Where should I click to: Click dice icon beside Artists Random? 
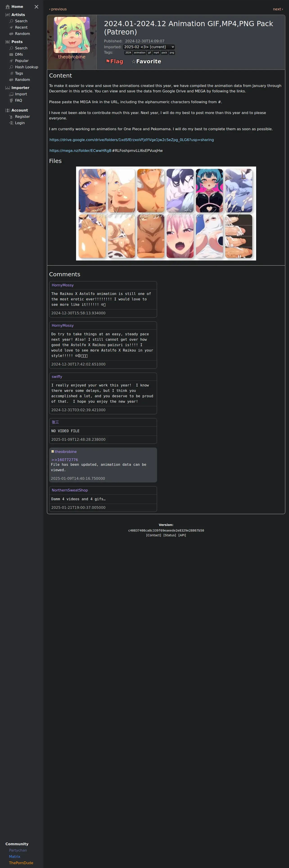point(11,34)
